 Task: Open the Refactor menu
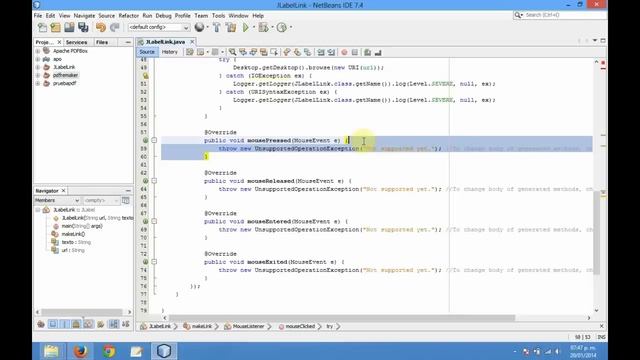point(129,16)
